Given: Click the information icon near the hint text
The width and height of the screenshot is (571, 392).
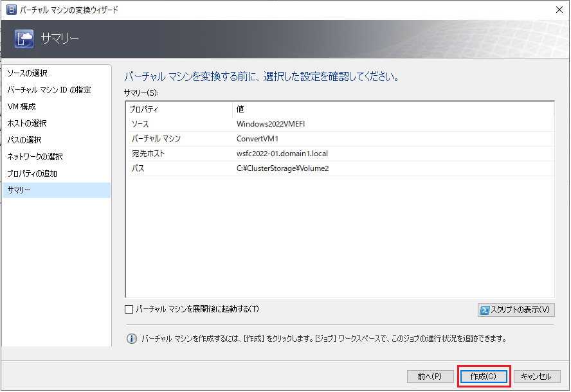Looking at the screenshot, I should coord(131,339).
